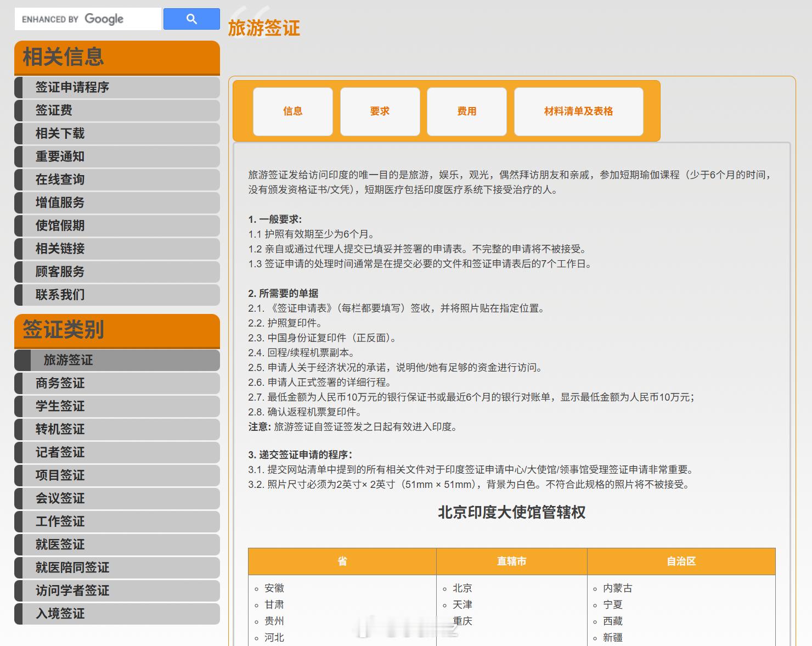812x646 pixels.
Task: Open 相关下载 sidebar link
Action: tap(117, 133)
